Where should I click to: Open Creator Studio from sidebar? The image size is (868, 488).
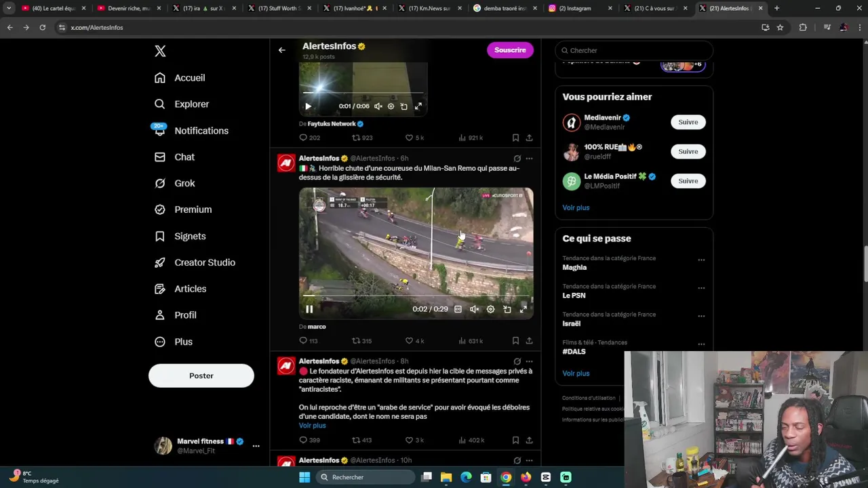click(x=195, y=263)
